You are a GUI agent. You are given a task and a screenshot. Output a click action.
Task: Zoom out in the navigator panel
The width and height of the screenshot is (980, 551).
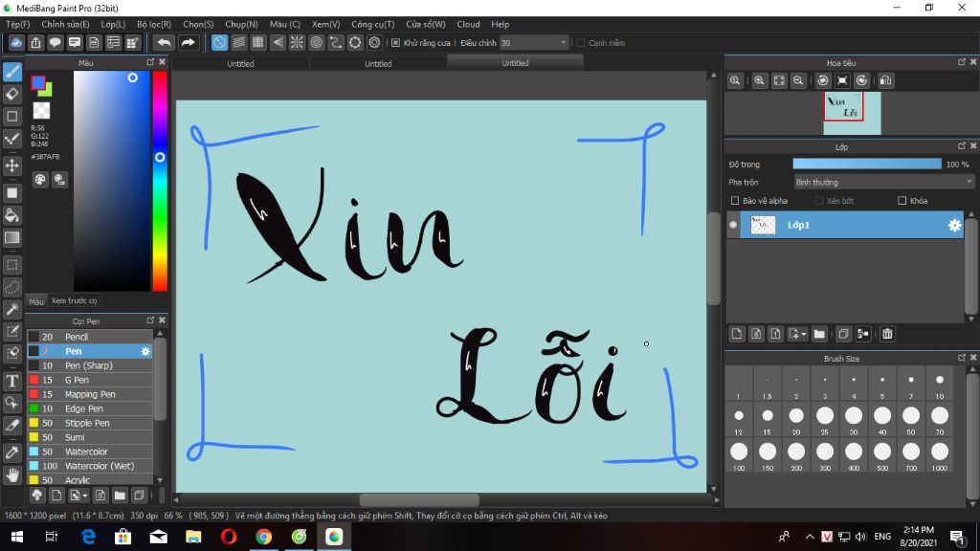(798, 80)
